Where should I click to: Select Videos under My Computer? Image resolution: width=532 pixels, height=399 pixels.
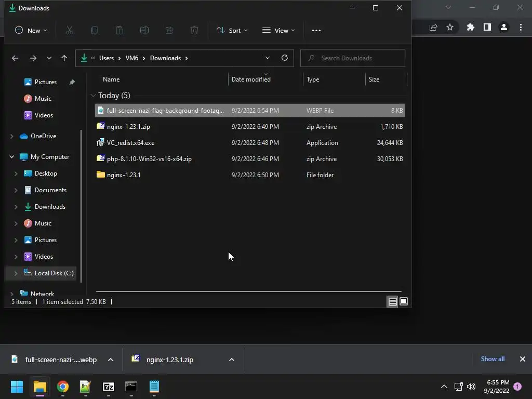pyautogui.click(x=44, y=257)
